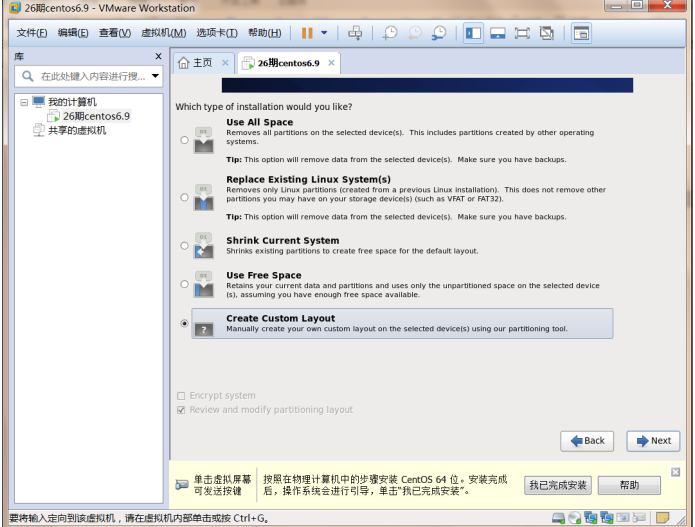Open the 选项卡(T) menu
This screenshot has height=527, width=695.
217,33
